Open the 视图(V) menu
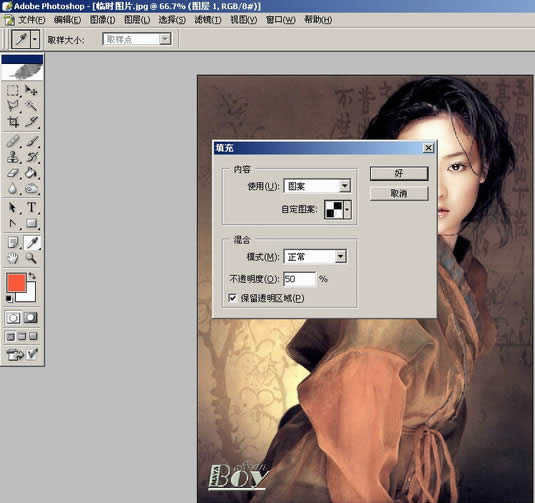This screenshot has height=503, width=535. pos(244,20)
